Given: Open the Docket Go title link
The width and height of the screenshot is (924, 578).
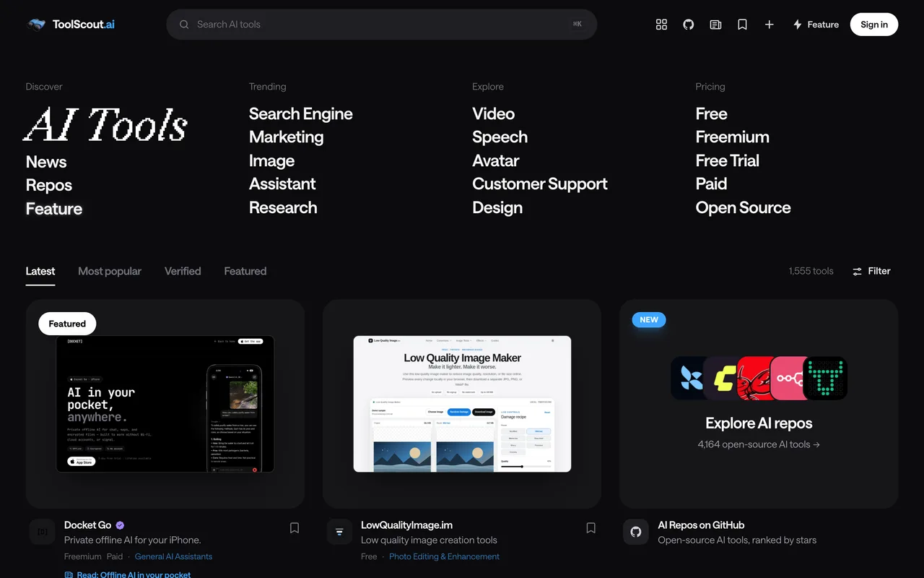Looking at the screenshot, I should (88, 525).
